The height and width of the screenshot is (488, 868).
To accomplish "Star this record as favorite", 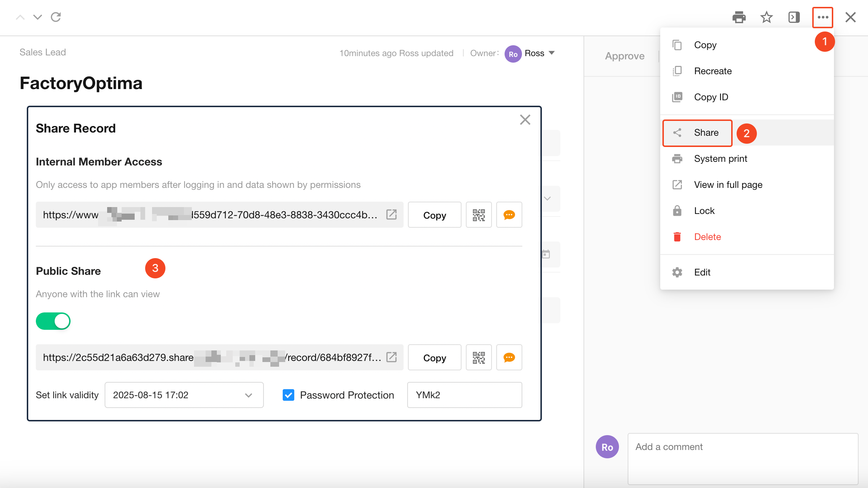I will [766, 17].
